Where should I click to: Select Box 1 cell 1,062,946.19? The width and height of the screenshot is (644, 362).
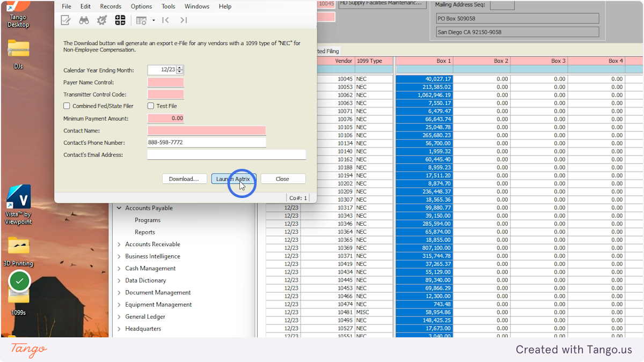click(425, 95)
